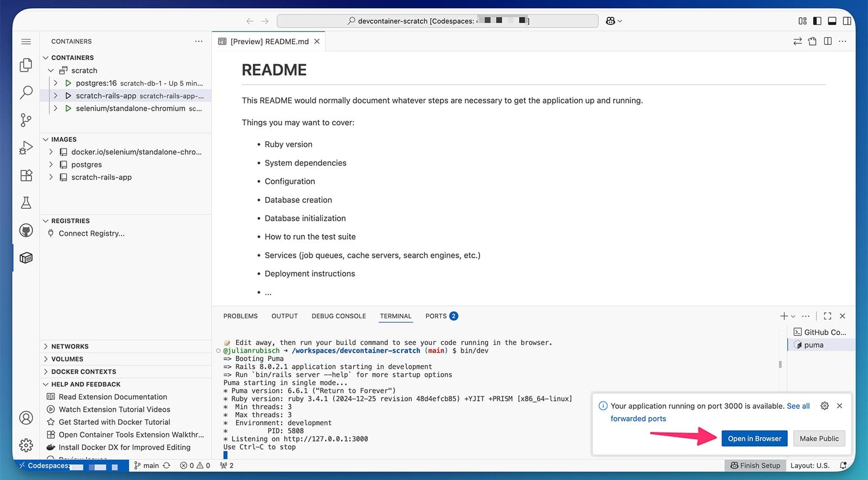Click the Open in Browser button

coord(754,439)
